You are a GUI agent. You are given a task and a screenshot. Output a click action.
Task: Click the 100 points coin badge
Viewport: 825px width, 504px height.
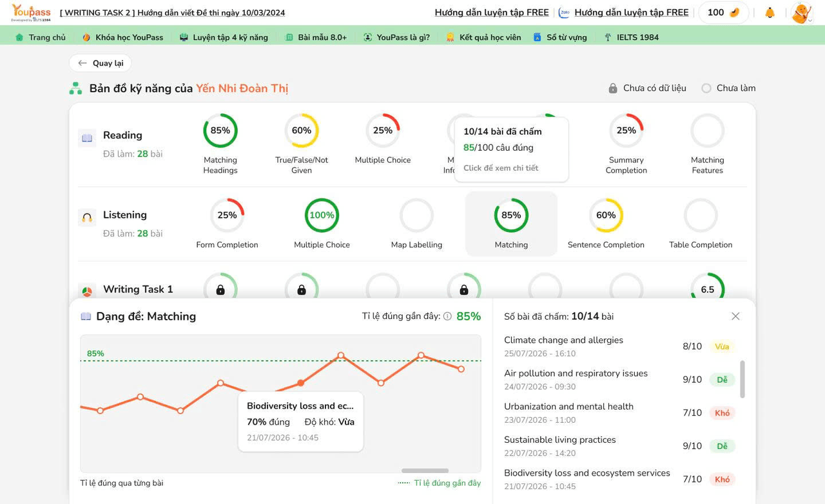coord(723,13)
